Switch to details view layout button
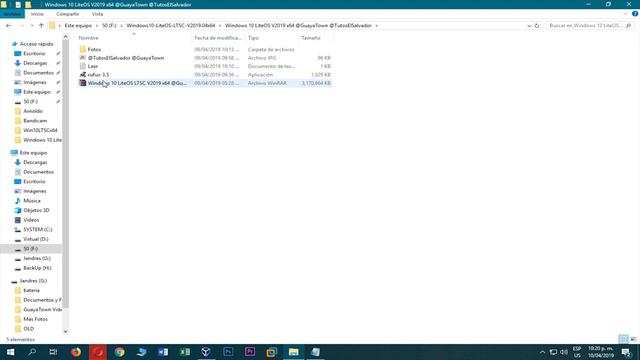 (x=623, y=339)
